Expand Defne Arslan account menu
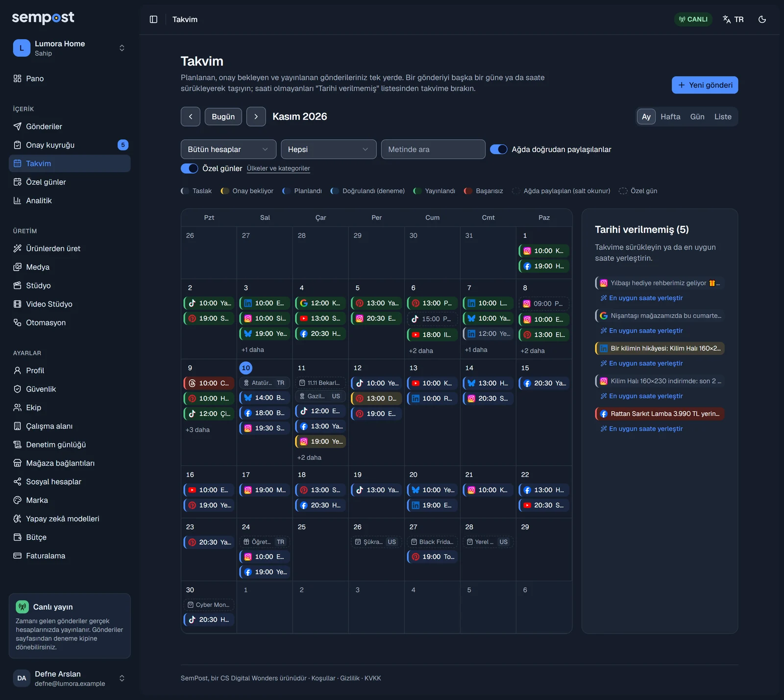The width and height of the screenshot is (784, 700). pos(70,678)
